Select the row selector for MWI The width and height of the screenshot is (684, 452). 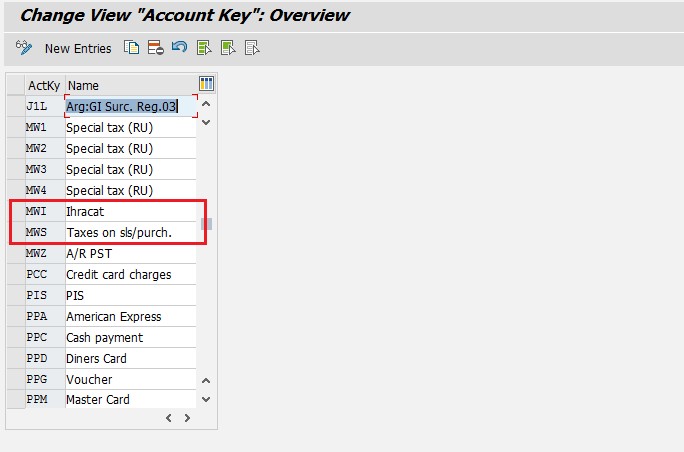15,212
